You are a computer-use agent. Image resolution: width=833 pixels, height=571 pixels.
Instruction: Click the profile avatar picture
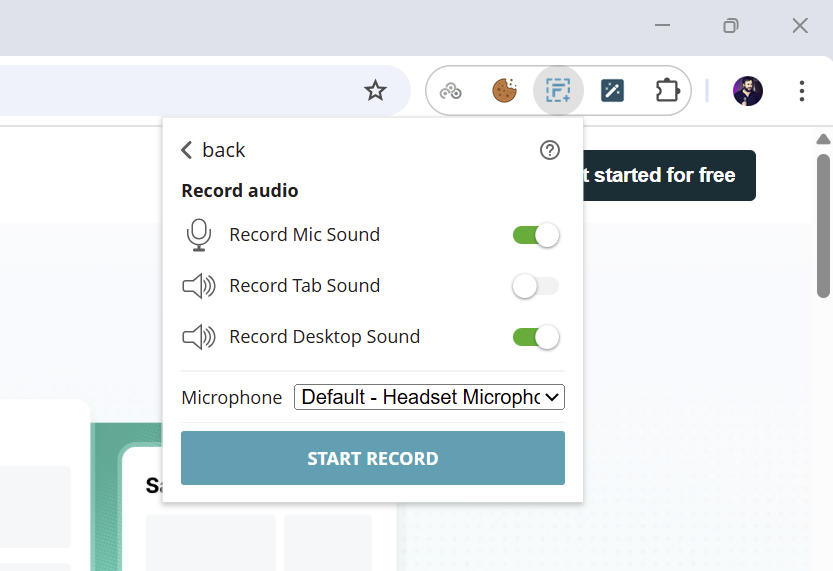(x=747, y=91)
